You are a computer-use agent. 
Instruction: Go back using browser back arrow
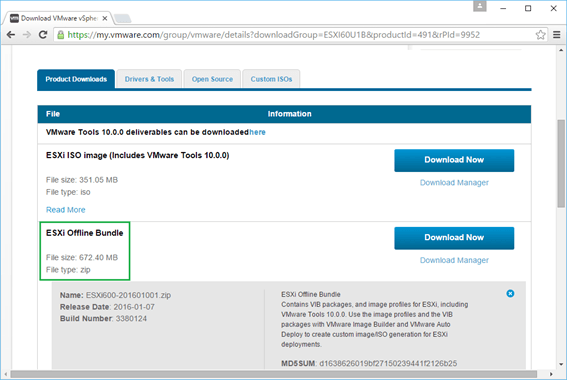point(11,35)
